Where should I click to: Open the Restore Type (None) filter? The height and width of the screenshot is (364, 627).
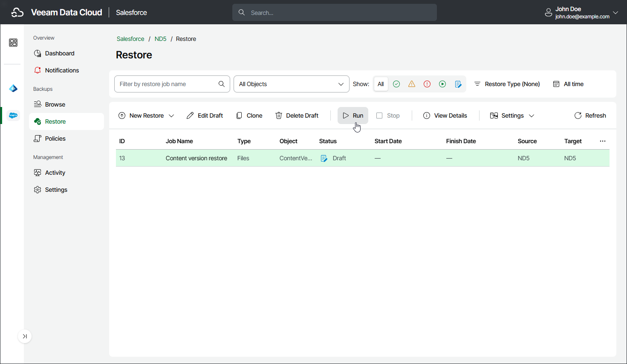(x=507, y=84)
